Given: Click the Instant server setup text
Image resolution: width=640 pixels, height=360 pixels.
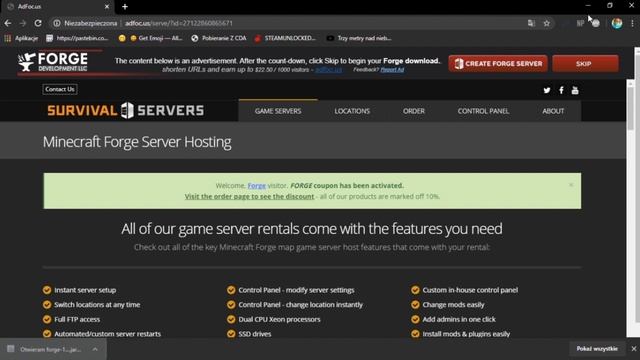Looking at the screenshot, I should point(85,290).
